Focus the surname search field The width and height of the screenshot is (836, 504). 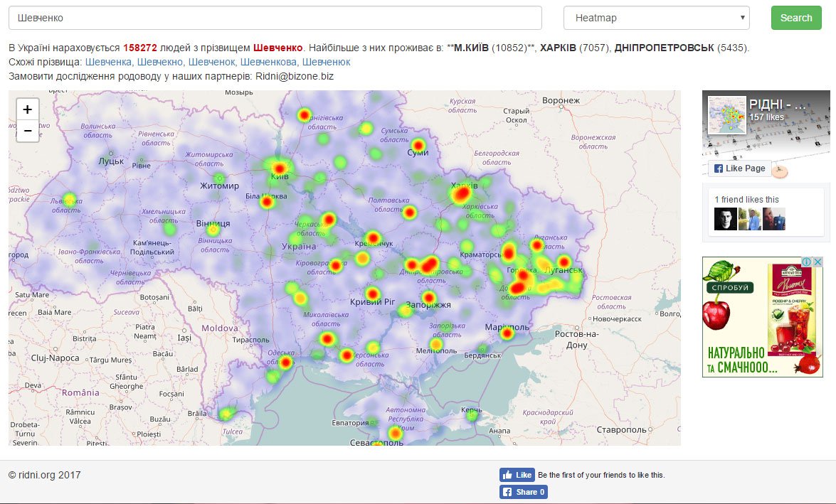click(x=275, y=18)
